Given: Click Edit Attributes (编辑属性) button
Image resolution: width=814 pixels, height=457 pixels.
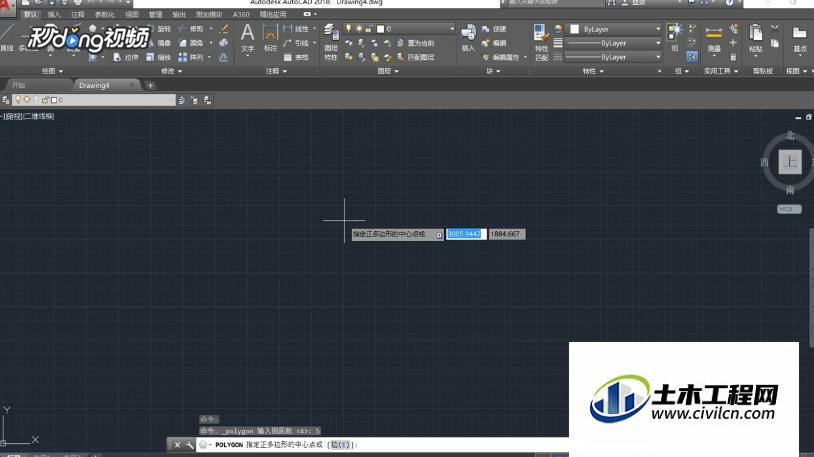Looking at the screenshot, I should click(501, 57).
